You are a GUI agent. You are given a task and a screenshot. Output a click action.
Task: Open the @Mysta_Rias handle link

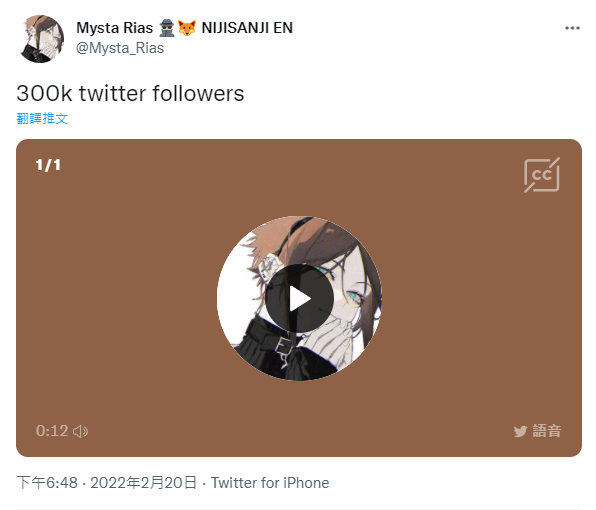click(x=120, y=48)
